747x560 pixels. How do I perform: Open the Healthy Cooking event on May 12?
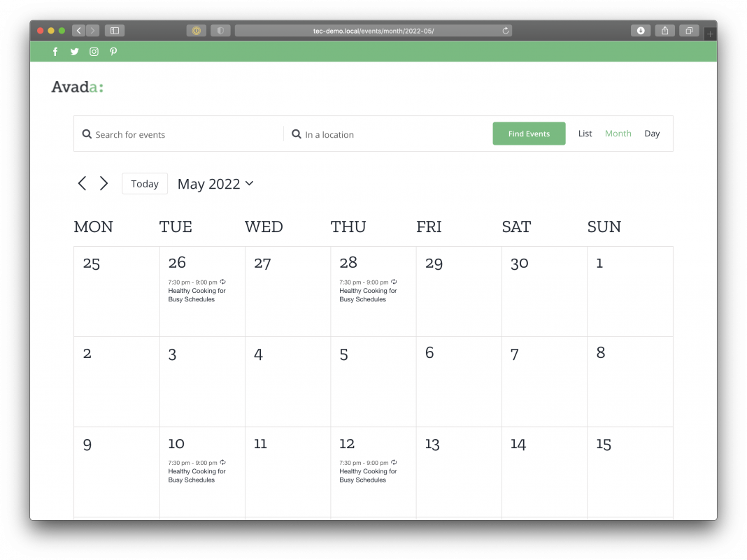tap(368, 475)
